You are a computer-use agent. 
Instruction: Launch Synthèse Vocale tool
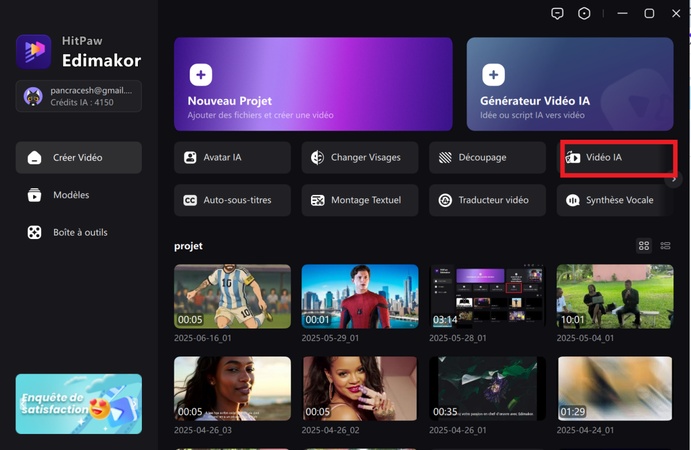pos(614,200)
